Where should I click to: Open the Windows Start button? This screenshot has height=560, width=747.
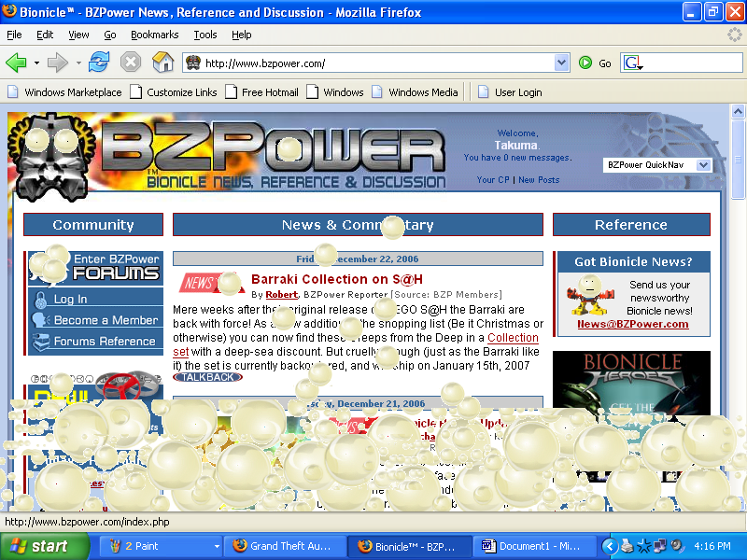click(45, 546)
